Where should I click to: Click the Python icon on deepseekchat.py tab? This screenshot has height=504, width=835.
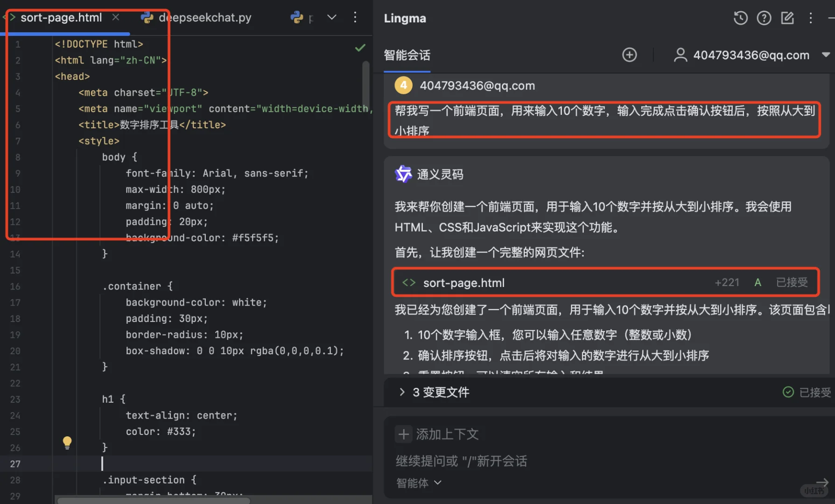tap(147, 17)
